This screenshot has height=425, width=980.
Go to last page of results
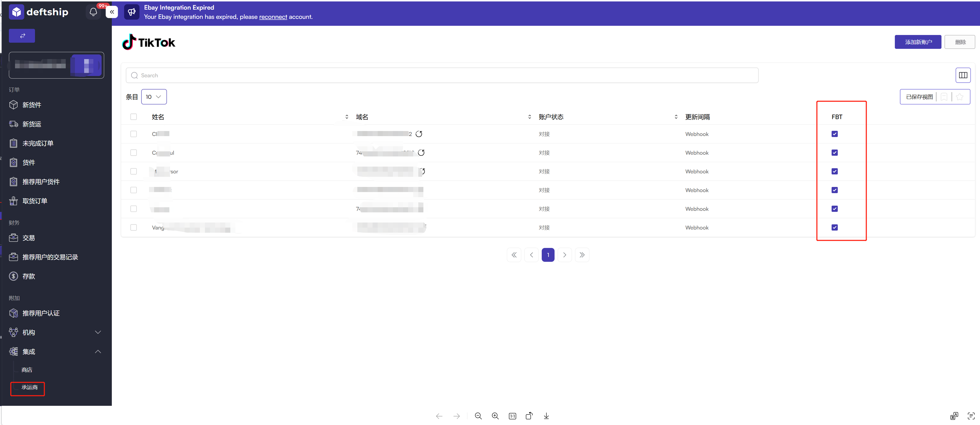coord(582,255)
